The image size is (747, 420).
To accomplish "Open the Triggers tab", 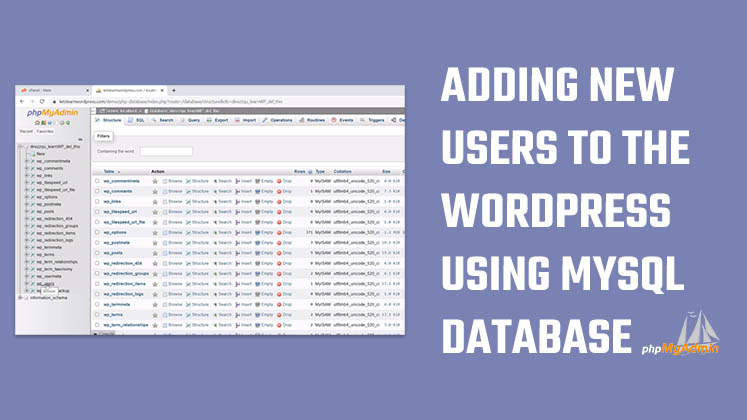I will [x=372, y=120].
